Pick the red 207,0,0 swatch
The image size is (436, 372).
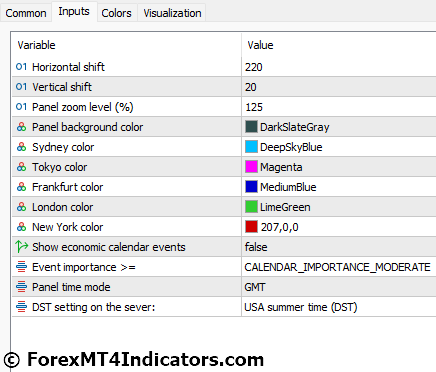tap(251, 227)
